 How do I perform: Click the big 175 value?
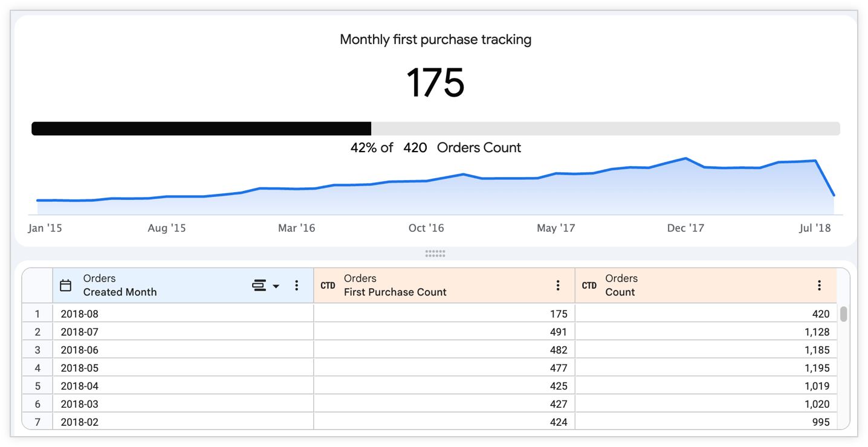tap(435, 83)
